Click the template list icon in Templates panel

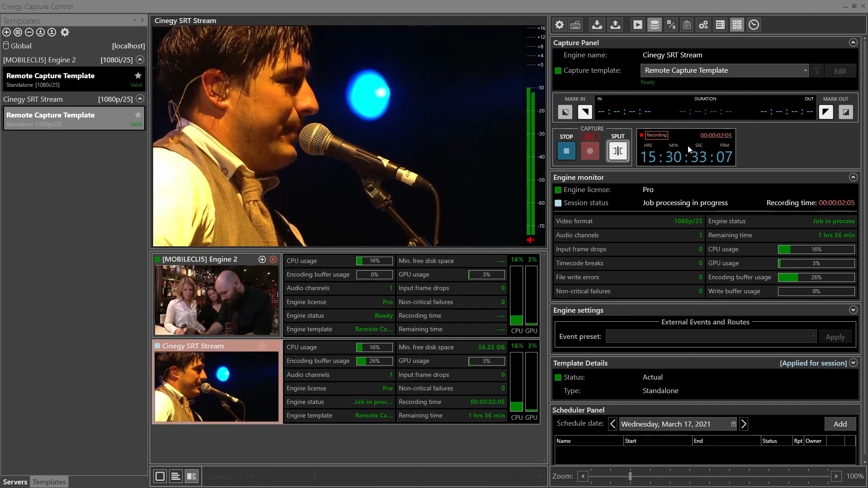click(18, 32)
